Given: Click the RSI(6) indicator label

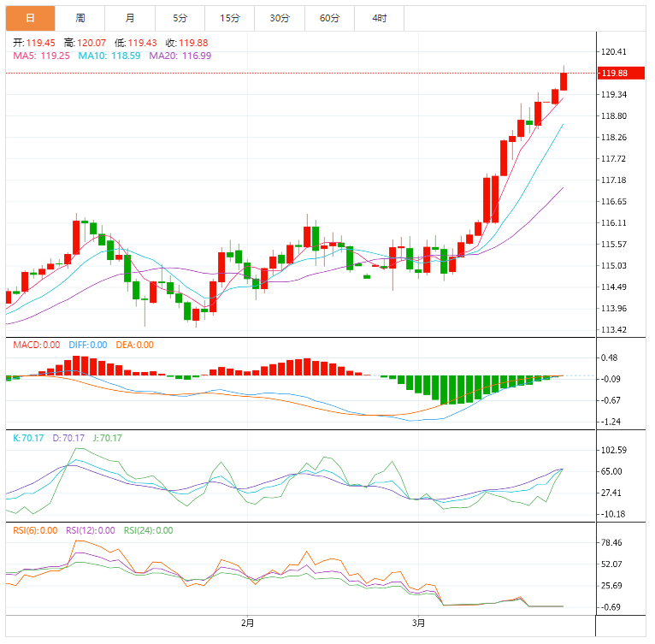Looking at the screenshot, I should tap(34, 530).
